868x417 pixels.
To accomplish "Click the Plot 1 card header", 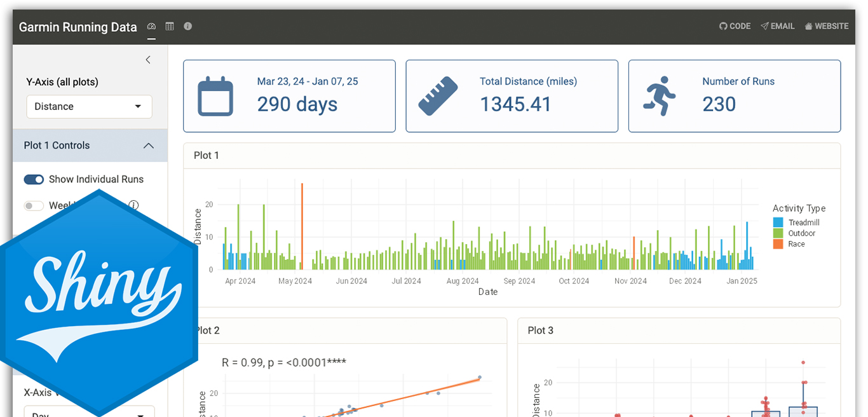I will click(x=512, y=156).
